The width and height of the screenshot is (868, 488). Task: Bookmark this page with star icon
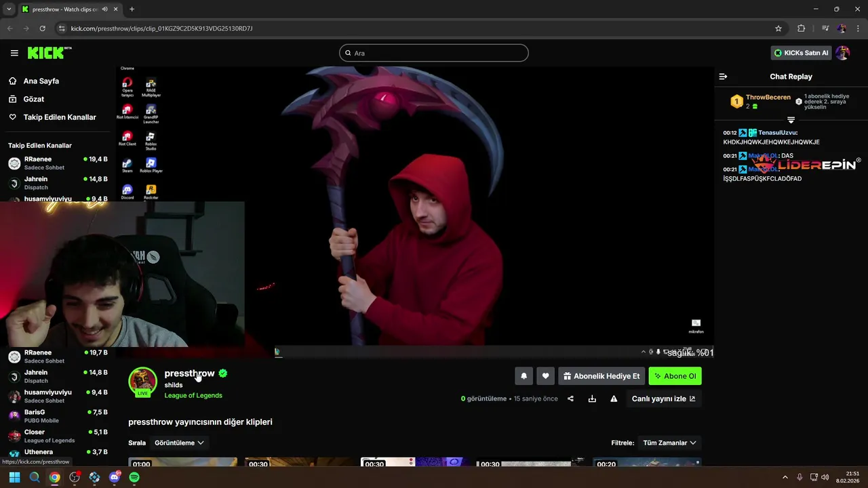coord(778,28)
